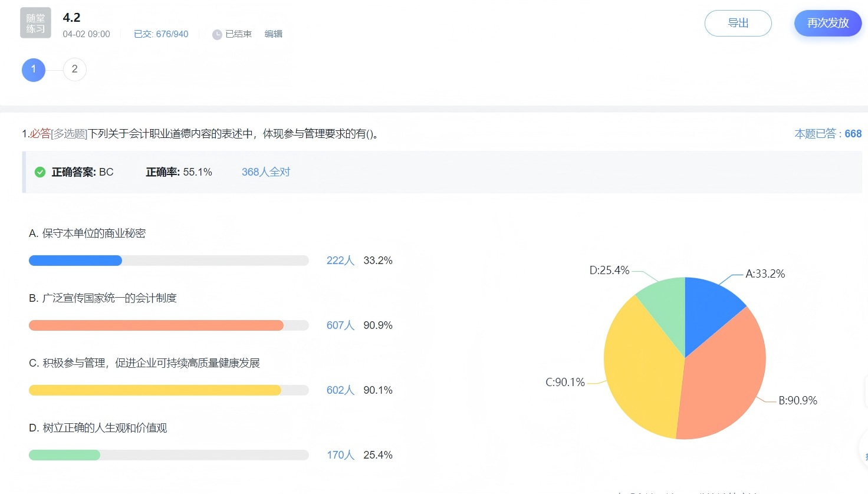
Task: Go to question page 2
Action: (x=75, y=70)
